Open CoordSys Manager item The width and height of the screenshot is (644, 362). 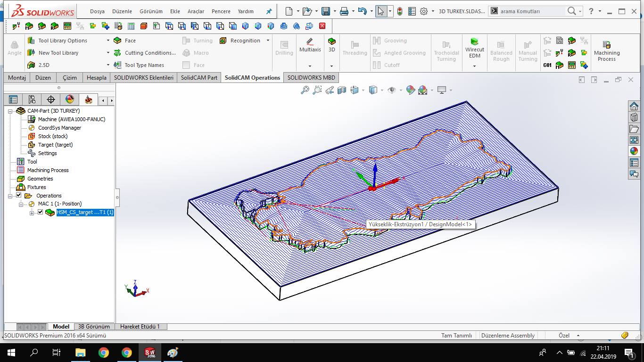click(59, 128)
